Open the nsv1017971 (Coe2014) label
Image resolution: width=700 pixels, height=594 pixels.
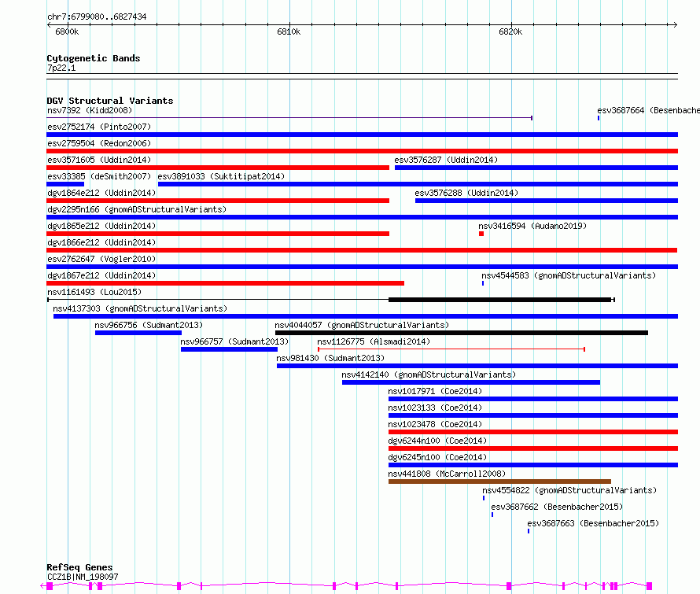pyautogui.click(x=435, y=391)
